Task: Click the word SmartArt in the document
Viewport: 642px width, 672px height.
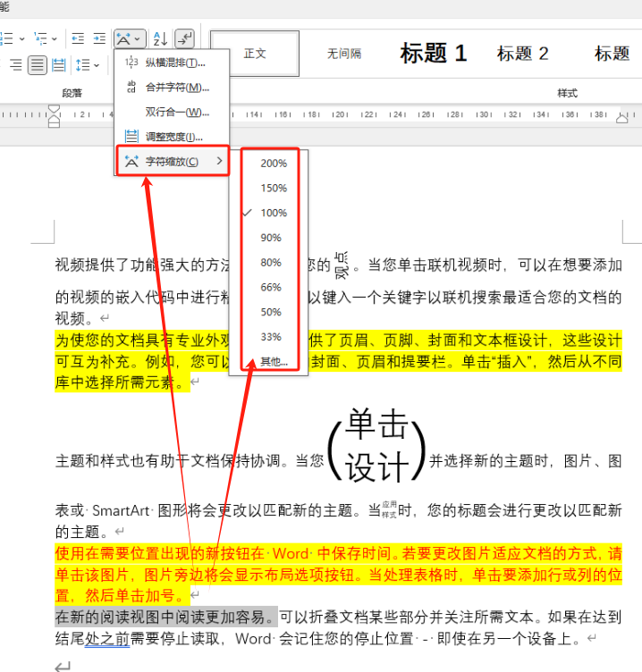Action: click(x=121, y=510)
